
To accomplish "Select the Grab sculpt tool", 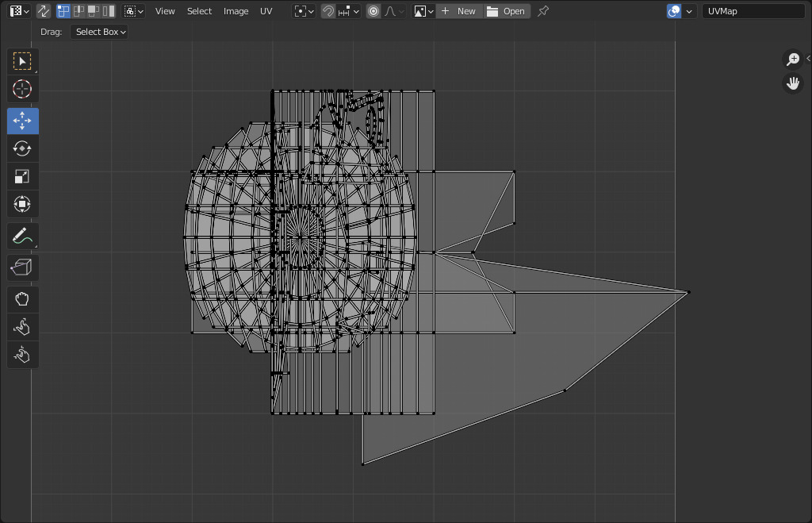I will click(x=22, y=299).
